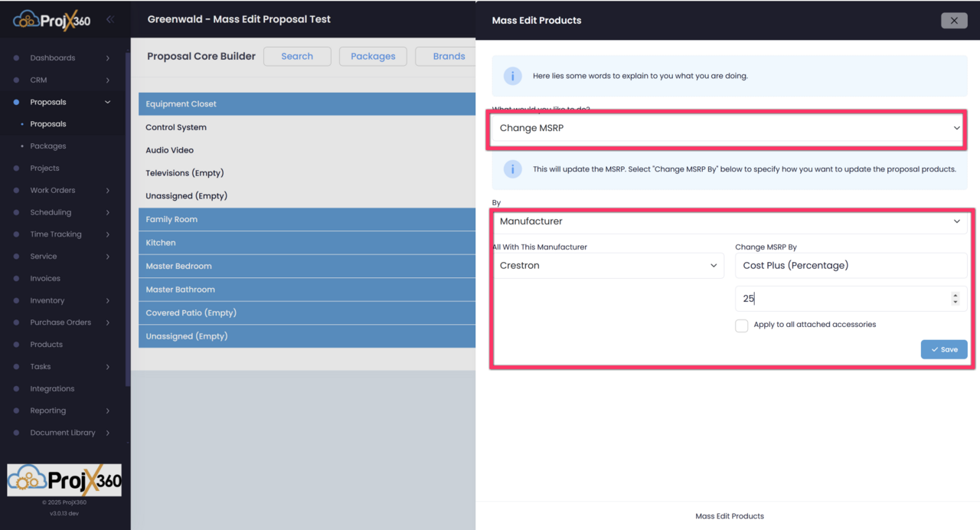This screenshot has height=530, width=980.
Task: Select the Reporting sidebar icon
Action: click(16, 411)
